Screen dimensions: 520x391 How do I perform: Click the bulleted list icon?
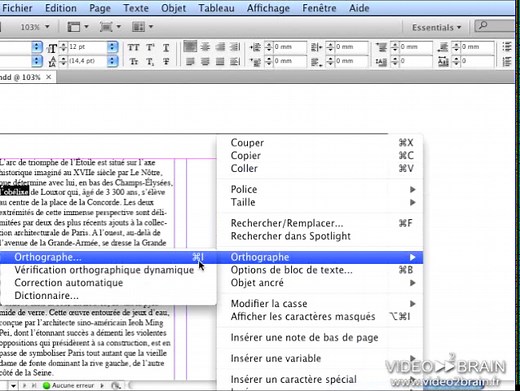[507, 47]
